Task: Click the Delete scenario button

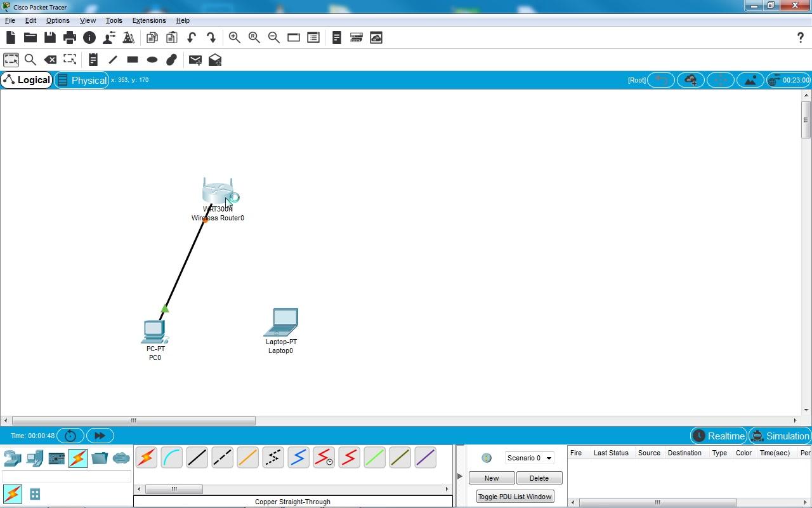Action: click(x=539, y=478)
